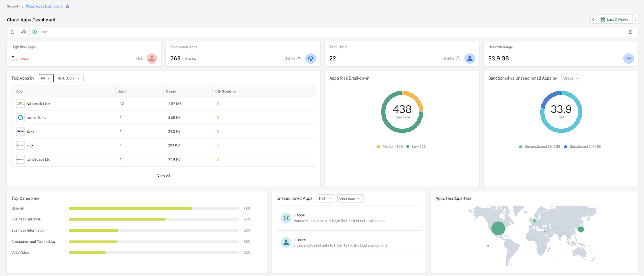The height and width of the screenshot is (276, 644).
Task: Star the Cloud Apps Dashboard as favorite
Action: tap(68, 6)
